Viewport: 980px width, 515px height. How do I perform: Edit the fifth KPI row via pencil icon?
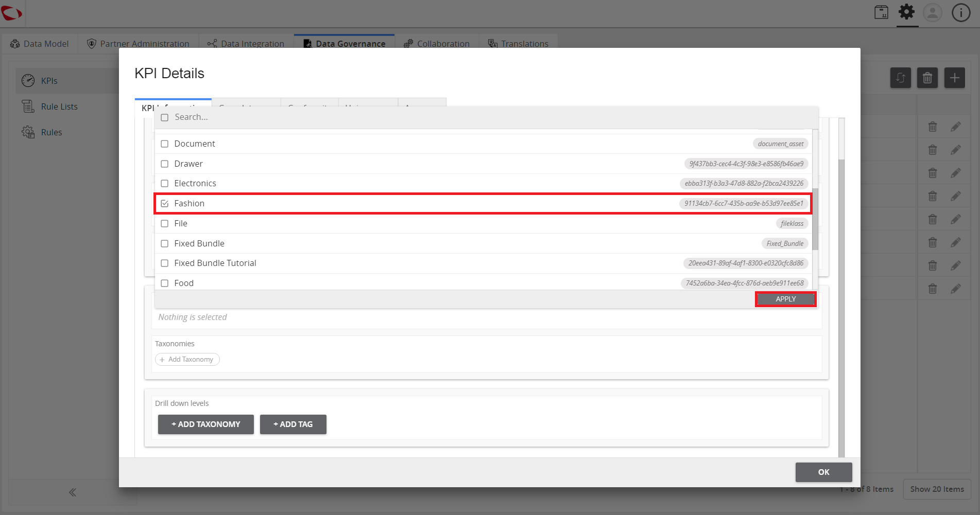(956, 219)
